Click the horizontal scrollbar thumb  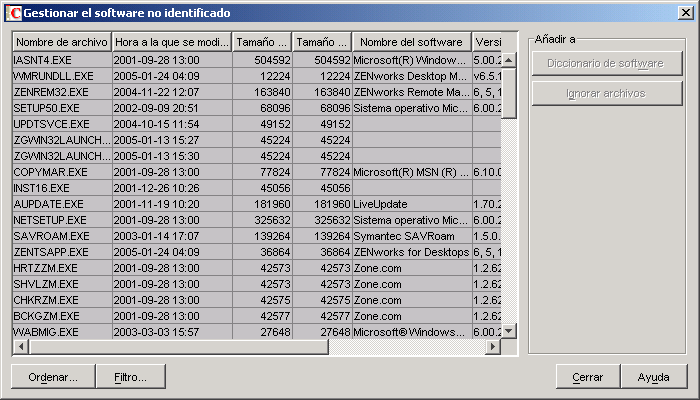coord(179,346)
